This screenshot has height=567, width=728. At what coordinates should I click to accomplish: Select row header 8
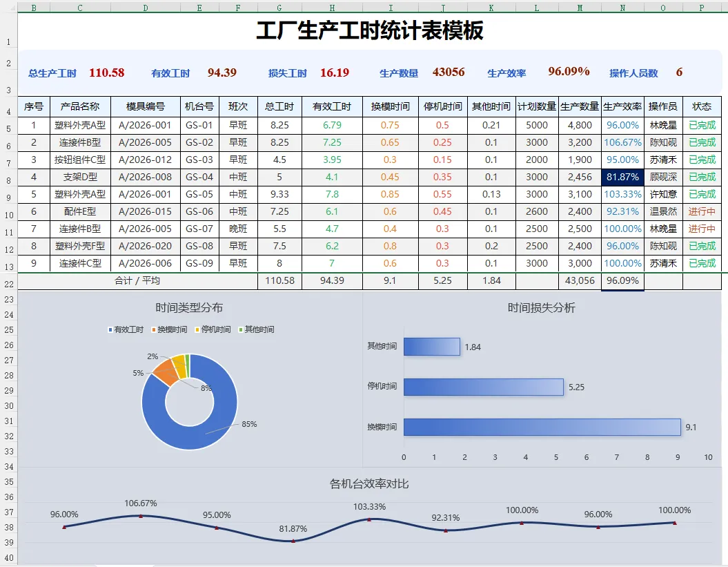click(8, 180)
